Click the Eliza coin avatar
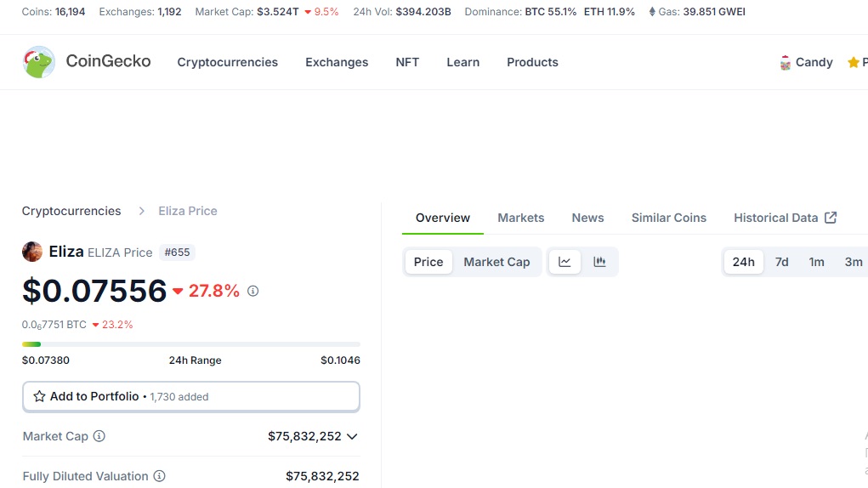868x488 pixels. pyautogui.click(x=32, y=252)
